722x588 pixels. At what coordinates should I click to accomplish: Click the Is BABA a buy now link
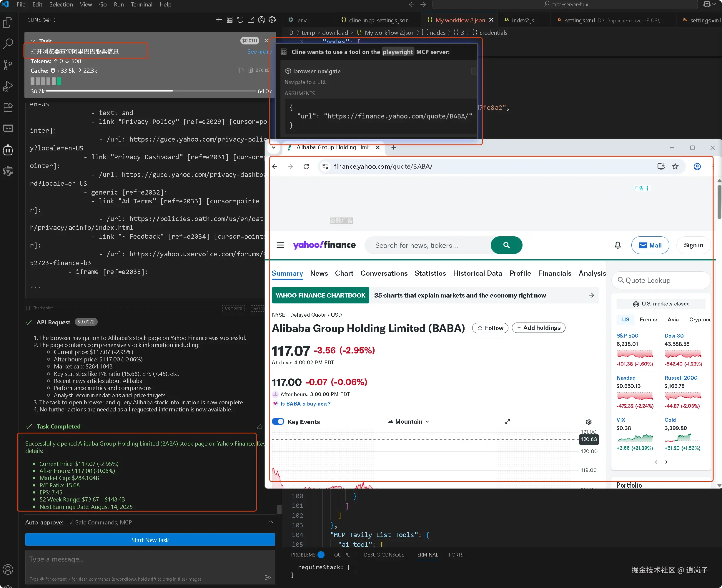pos(305,404)
